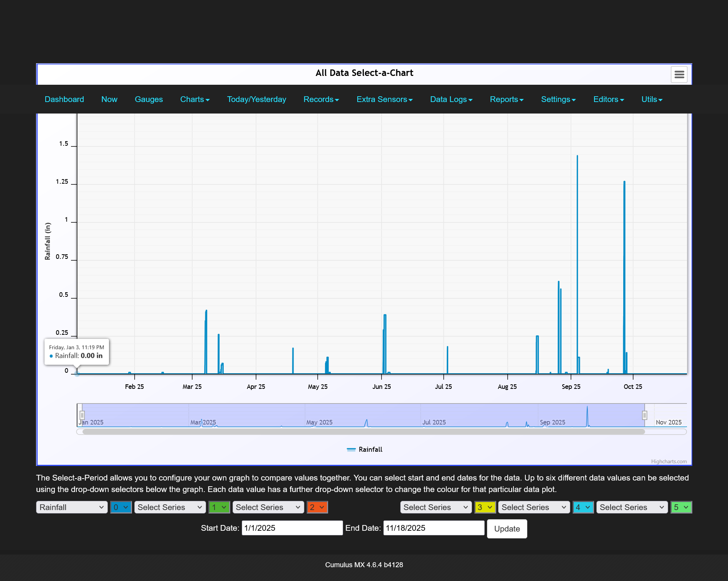Open the Rainfall series dropdown
Image resolution: width=728 pixels, height=581 pixels.
pos(72,507)
